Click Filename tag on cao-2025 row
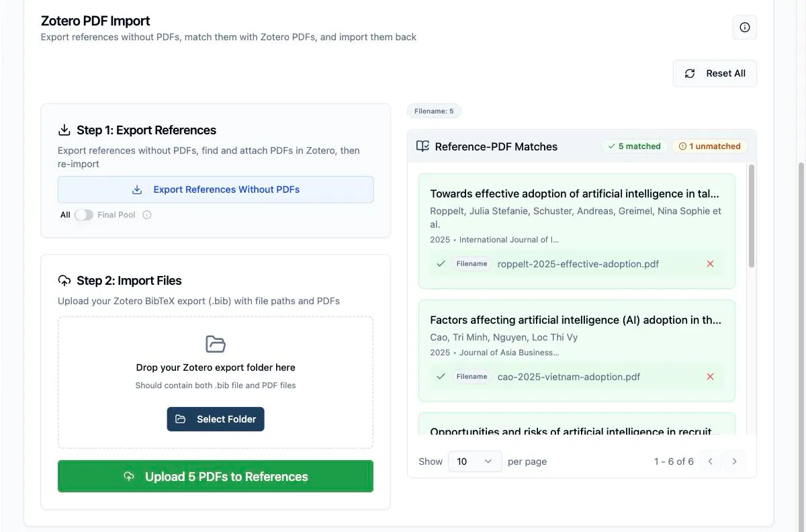The width and height of the screenshot is (806, 532). (x=472, y=377)
